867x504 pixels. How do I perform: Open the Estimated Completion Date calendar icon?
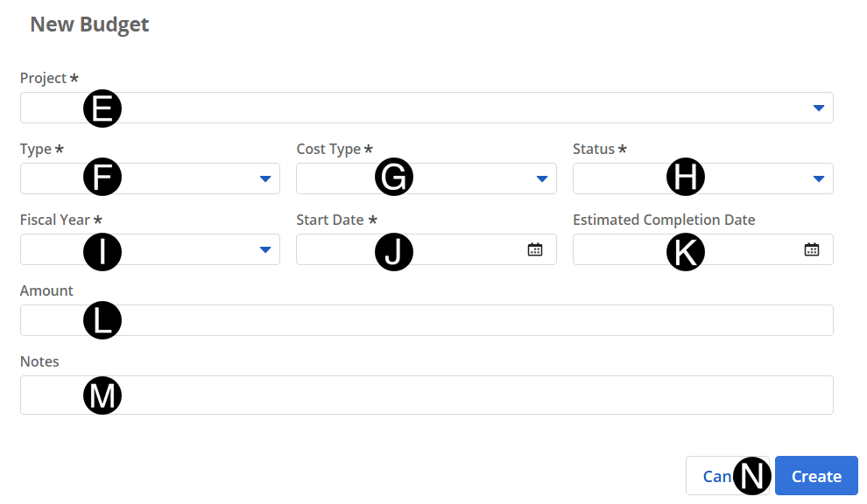[x=812, y=249]
